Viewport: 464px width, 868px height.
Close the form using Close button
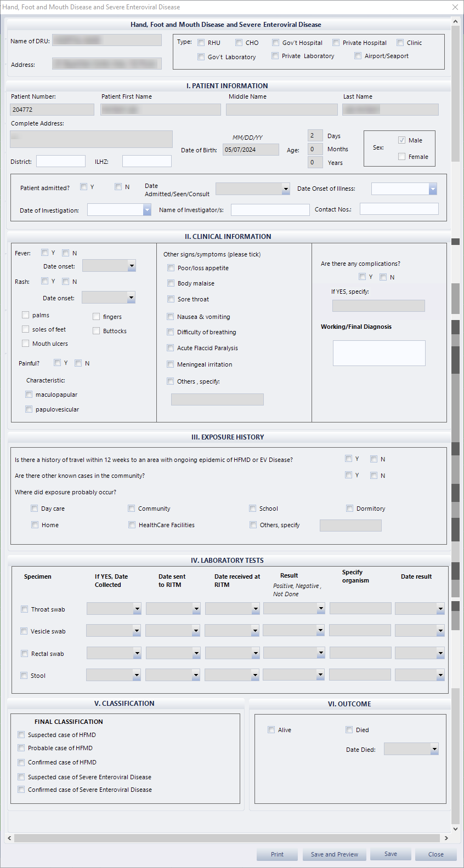435,854
